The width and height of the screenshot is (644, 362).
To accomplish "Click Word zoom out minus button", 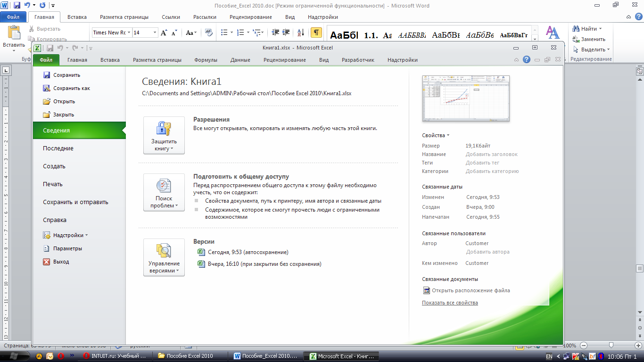I will (x=584, y=346).
